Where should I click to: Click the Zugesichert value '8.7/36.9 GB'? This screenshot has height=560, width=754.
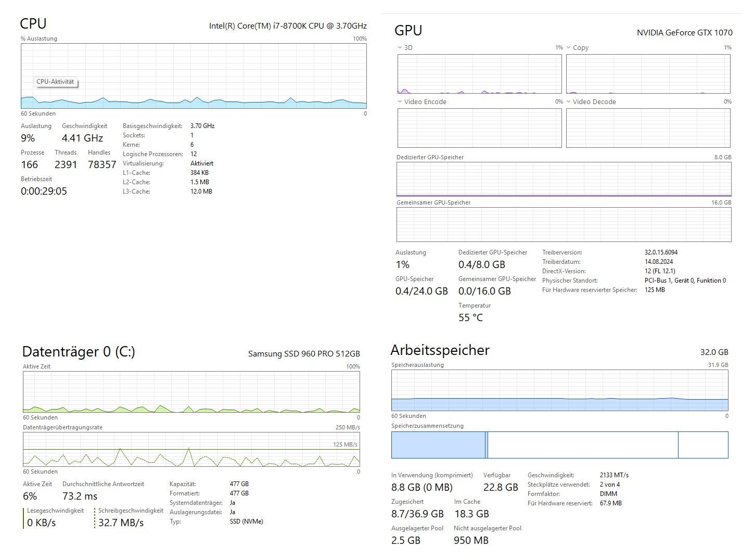417,514
